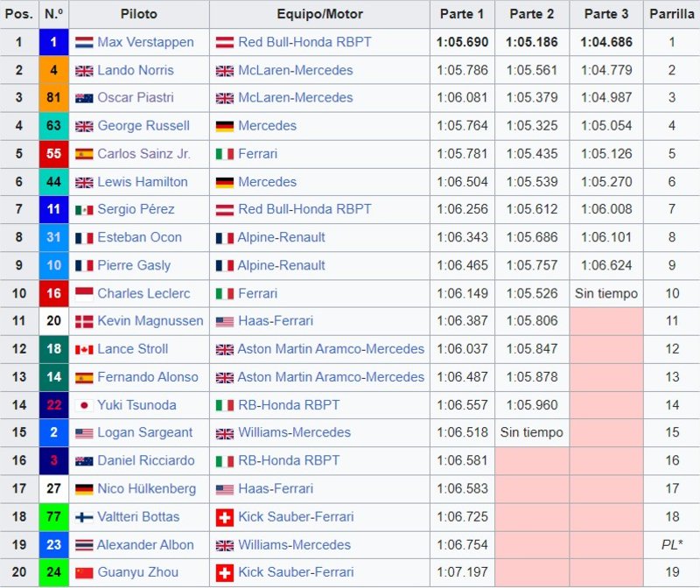Image resolution: width=700 pixels, height=588 pixels.
Task: Select pole time 1:04.686
Action: [x=606, y=42]
